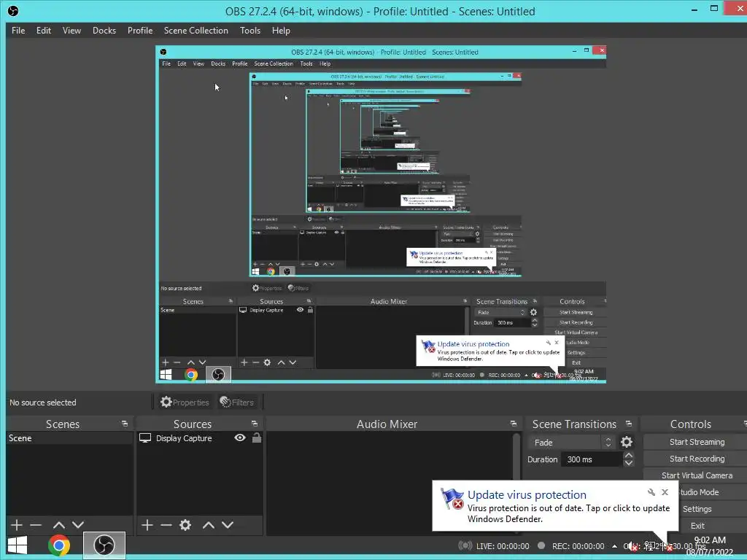This screenshot has width=747, height=560.
Task: Move scene down with arrow icon
Action: point(78,525)
